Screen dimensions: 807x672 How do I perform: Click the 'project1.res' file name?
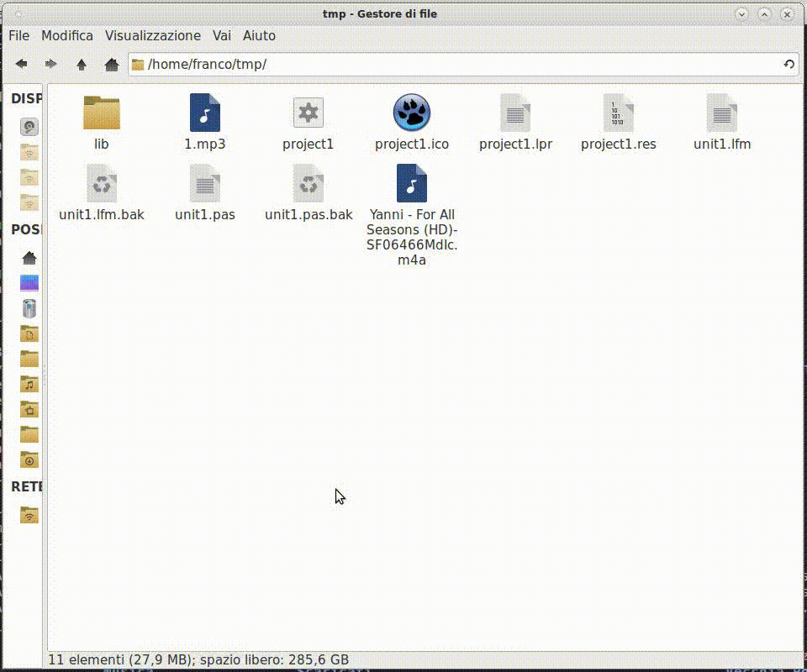click(619, 144)
